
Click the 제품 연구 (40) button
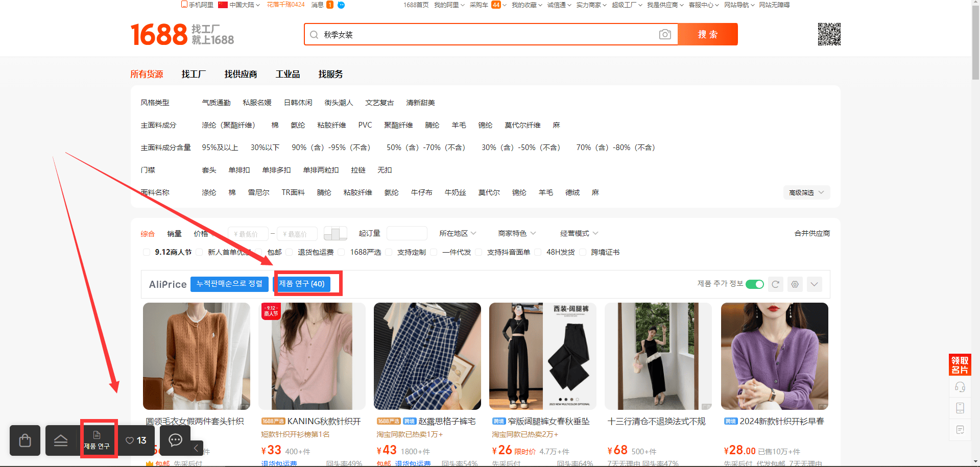pos(302,284)
